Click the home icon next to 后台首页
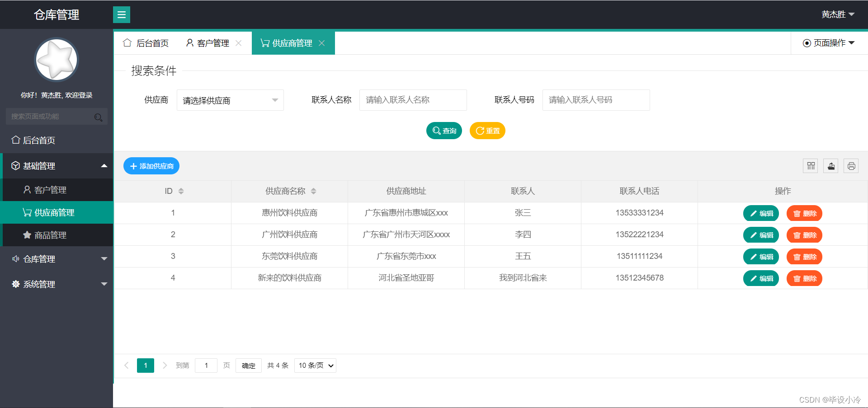 point(15,140)
